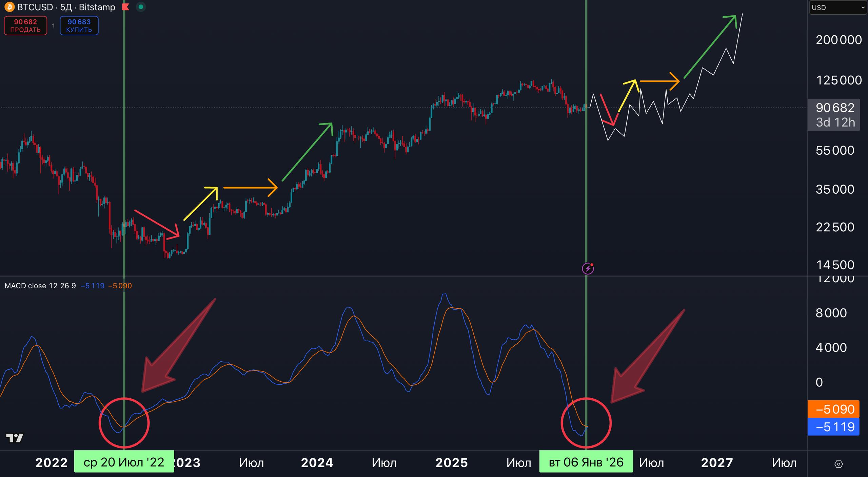Screen dimensions: 868x477
Task: Select the green projection arrow toward 200000
Action: click(709, 47)
